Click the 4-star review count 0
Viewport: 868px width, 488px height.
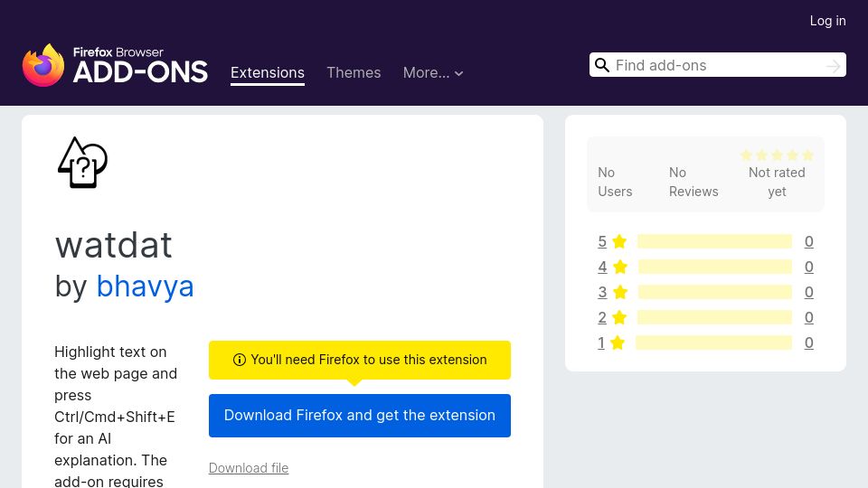pos(808,267)
